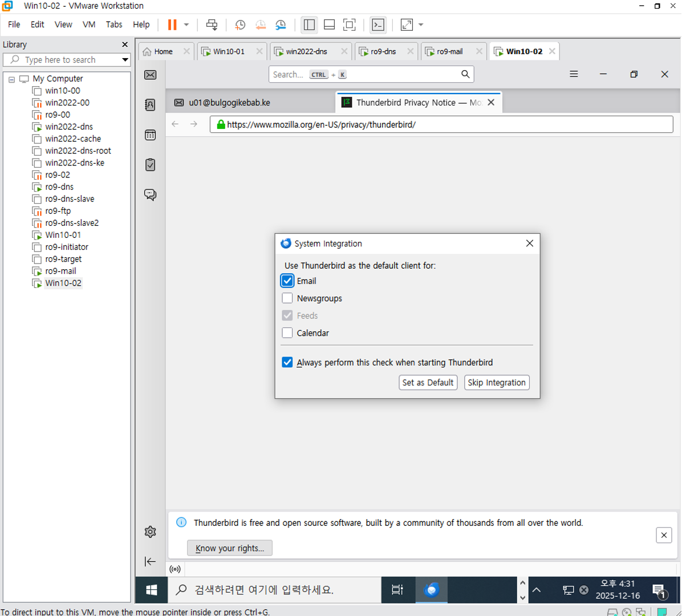Close the ro9-mail VM tab
The width and height of the screenshot is (682, 616).
pos(479,51)
